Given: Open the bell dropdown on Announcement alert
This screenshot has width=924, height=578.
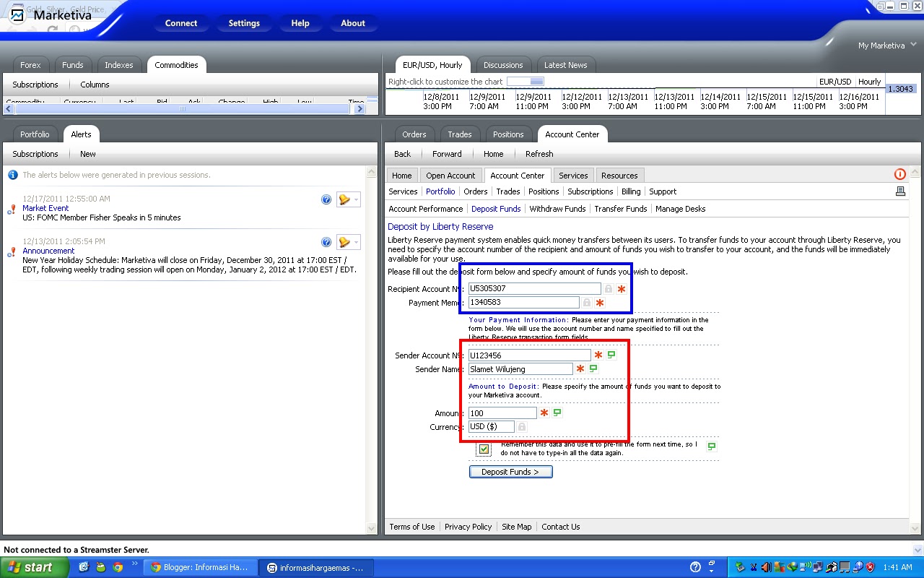Looking at the screenshot, I should coord(357,242).
